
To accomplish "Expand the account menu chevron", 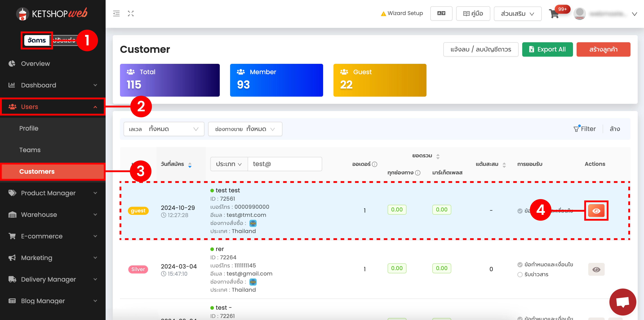I will [x=634, y=14].
